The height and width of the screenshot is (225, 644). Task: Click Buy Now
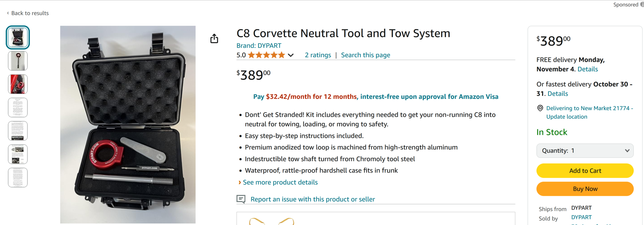click(585, 189)
